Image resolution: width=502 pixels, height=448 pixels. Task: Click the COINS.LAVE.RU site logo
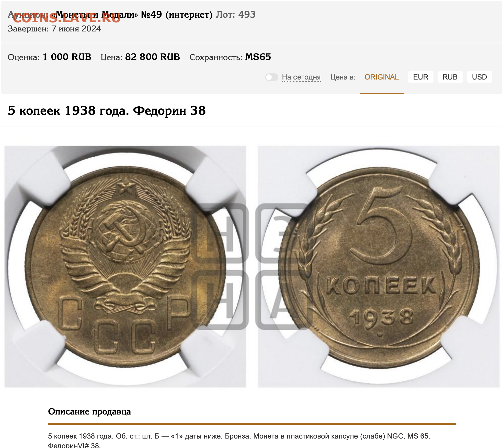tap(66, 18)
